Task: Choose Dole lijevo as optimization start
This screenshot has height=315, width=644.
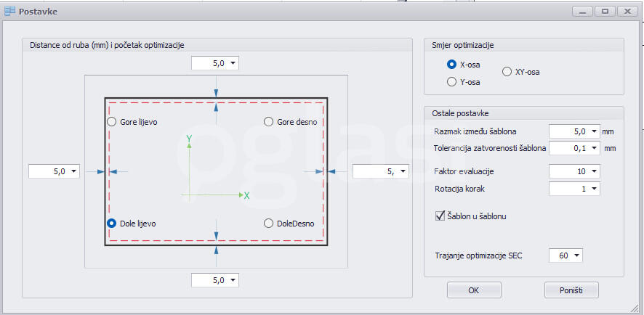Action: 112,224
